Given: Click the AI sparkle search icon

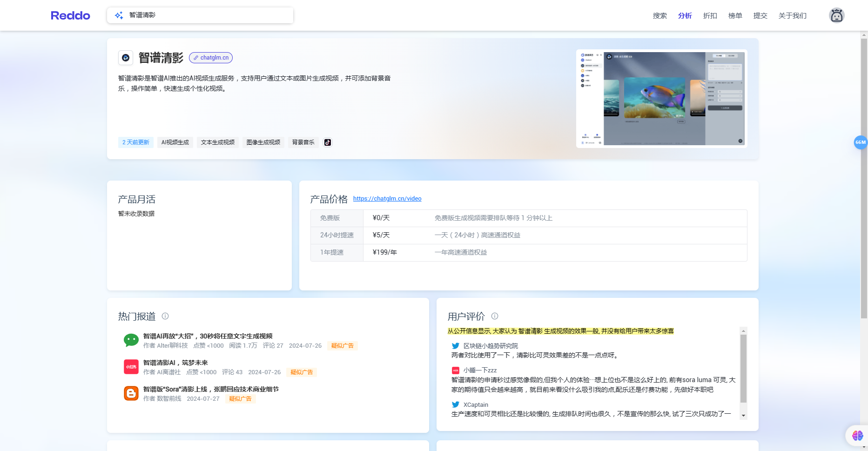Looking at the screenshot, I should click(119, 15).
